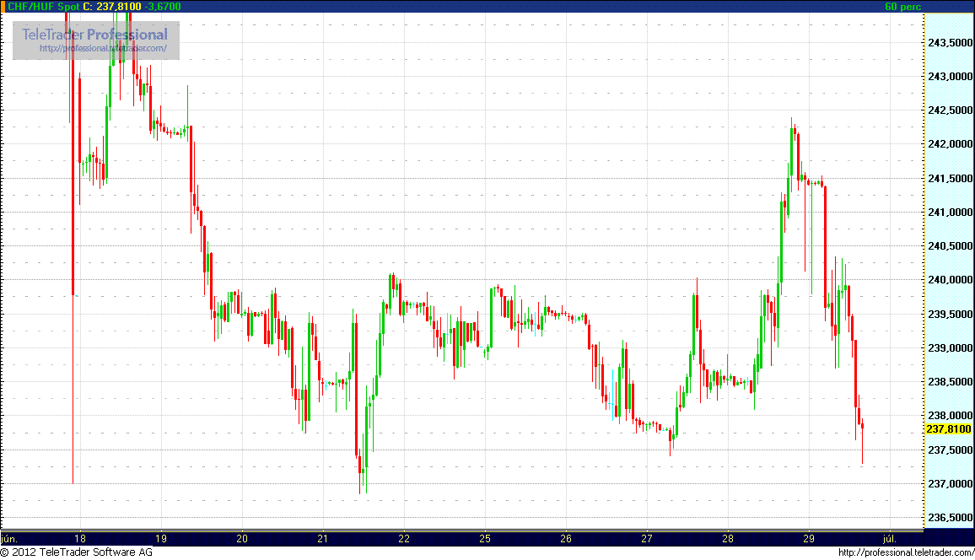Click the 240,5000 price axis label
Screen dimensions: 975x560
tap(950, 246)
